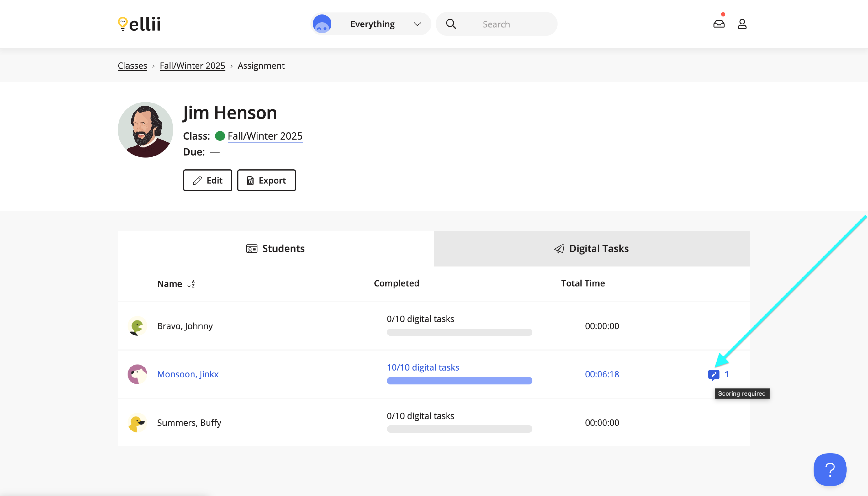
Task: Open Monsoon, Jinkx student link
Action: pyautogui.click(x=187, y=374)
